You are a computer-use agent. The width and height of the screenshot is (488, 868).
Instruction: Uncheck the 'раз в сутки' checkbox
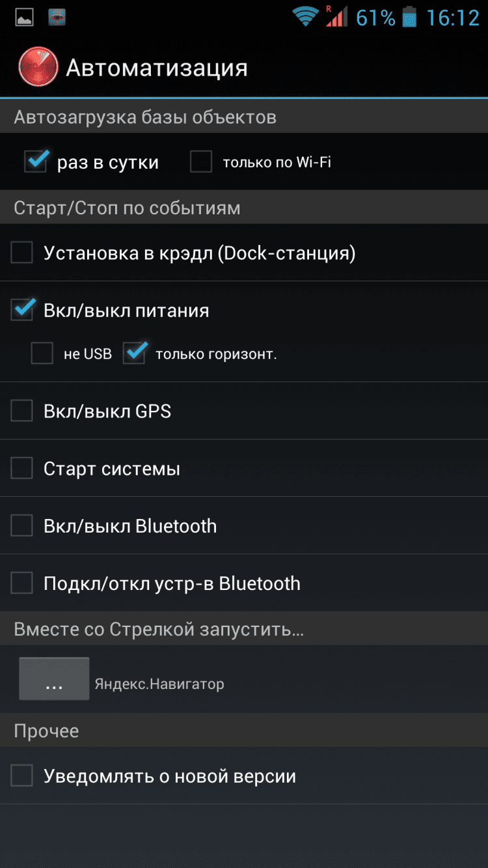pyautogui.click(x=35, y=161)
